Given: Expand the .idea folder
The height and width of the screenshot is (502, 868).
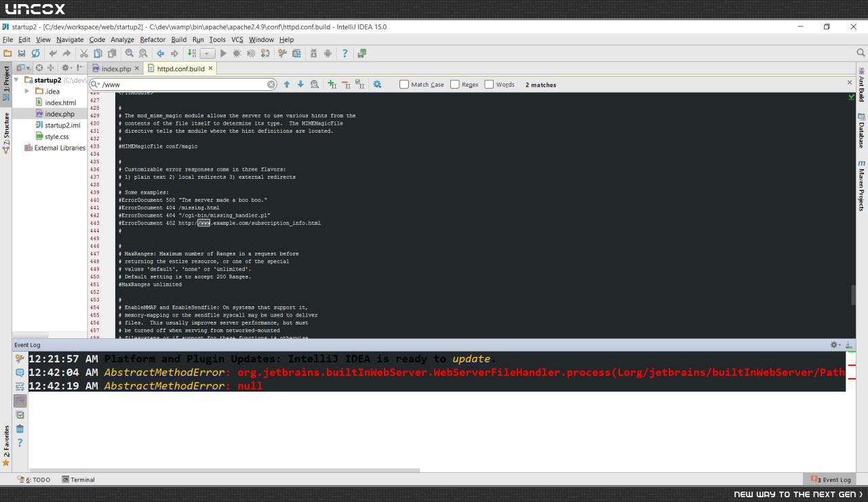Looking at the screenshot, I should pos(27,91).
